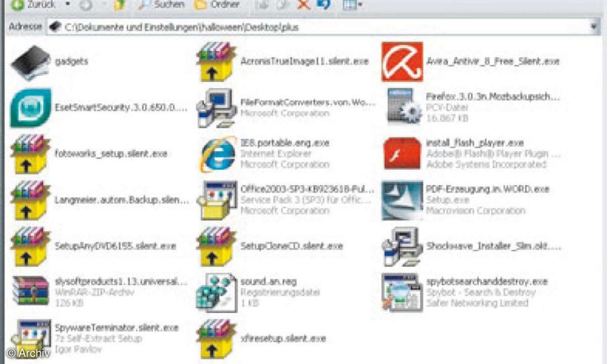The image size is (607, 364).
Task: Select the AcronisTrueImage11.silent.exe archive icon
Action: click(216, 62)
